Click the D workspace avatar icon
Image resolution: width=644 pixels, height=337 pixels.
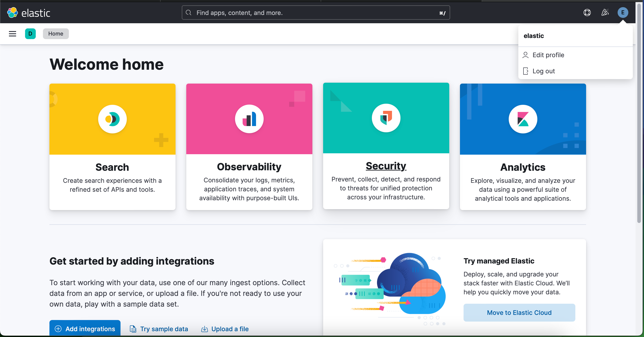point(30,34)
